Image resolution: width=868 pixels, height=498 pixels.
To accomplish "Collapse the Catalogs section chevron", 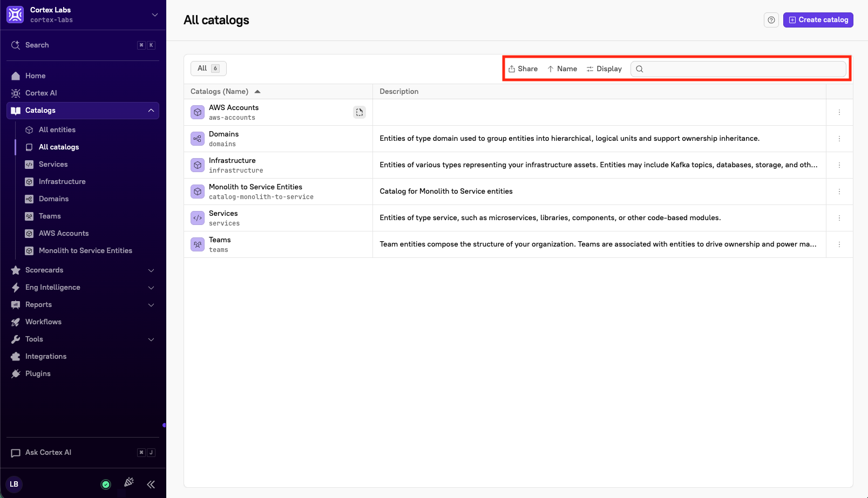I will coord(151,111).
